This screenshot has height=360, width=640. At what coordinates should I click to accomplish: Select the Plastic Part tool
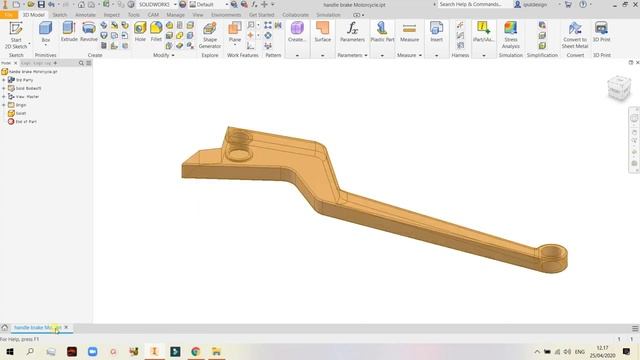click(x=382, y=31)
